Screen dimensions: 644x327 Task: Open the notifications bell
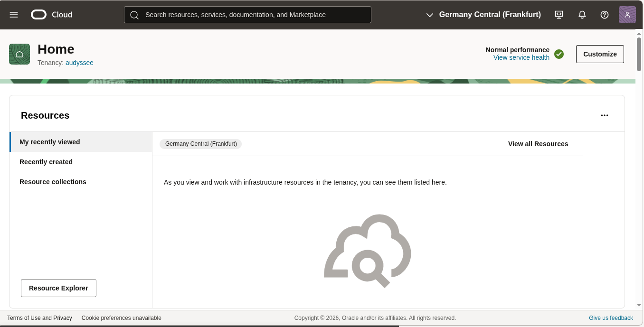[x=582, y=15]
